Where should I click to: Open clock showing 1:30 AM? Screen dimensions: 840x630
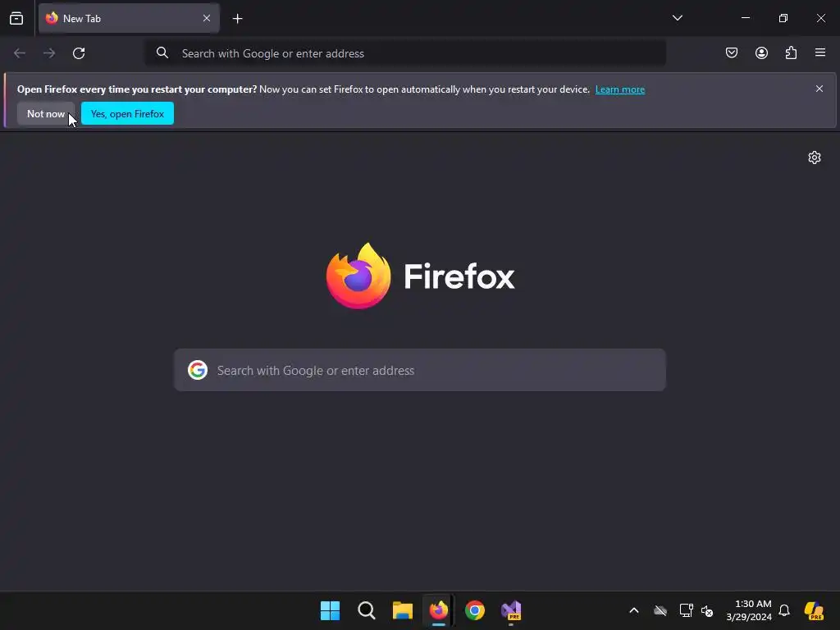pyautogui.click(x=749, y=610)
